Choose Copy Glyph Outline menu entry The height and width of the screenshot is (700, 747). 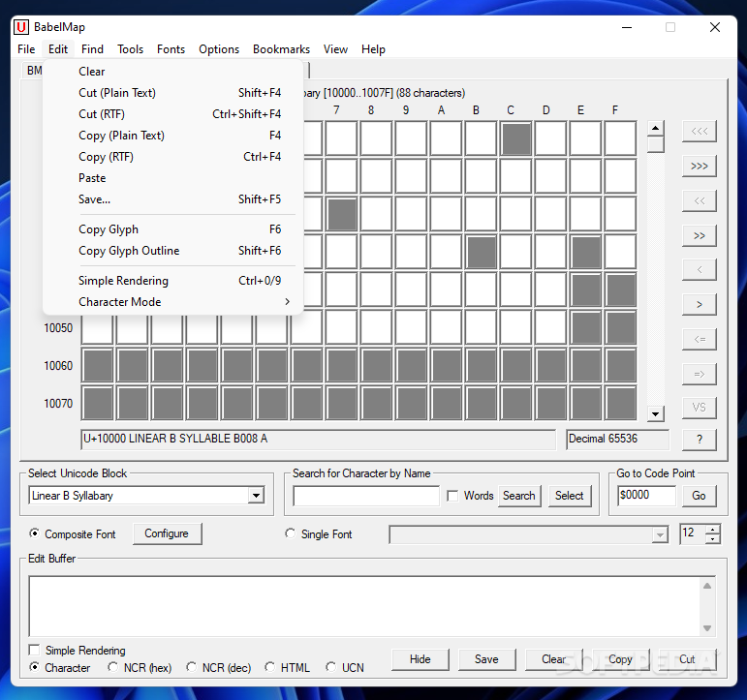click(173, 251)
